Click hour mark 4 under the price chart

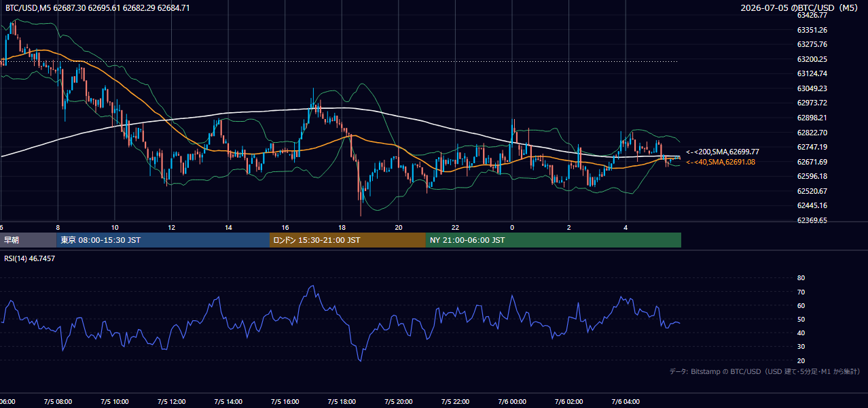coord(626,227)
